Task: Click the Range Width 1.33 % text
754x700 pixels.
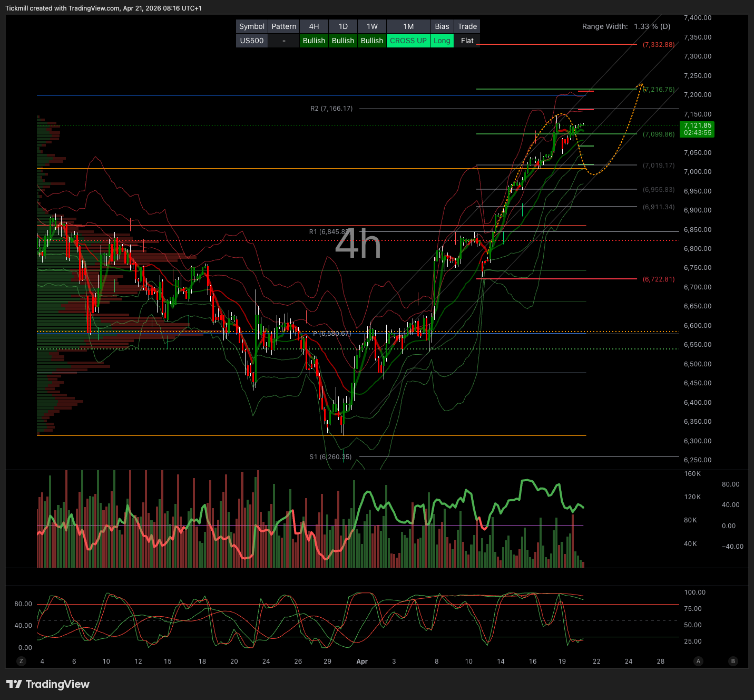Action: pyautogui.click(x=626, y=26)
